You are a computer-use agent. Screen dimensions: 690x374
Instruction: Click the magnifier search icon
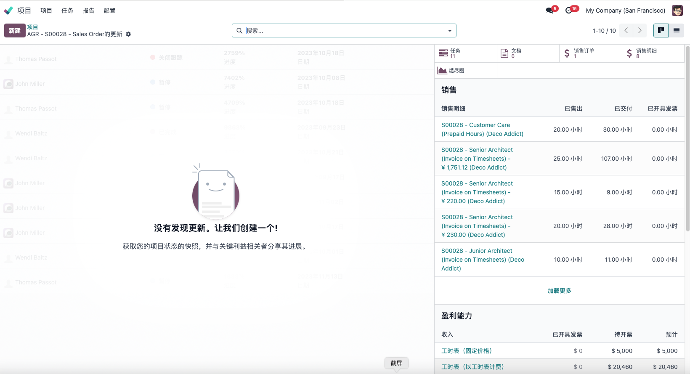tap(239, 31)
